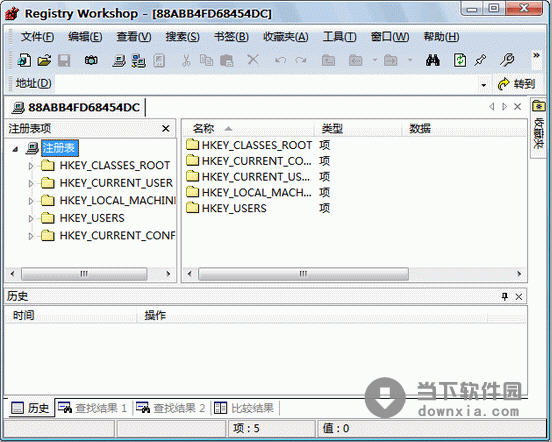Image resolution: width=552 pixels, height=442 pixels.
Task: Open the Forward folder history dropdown arrow
Action: point(410,60)
